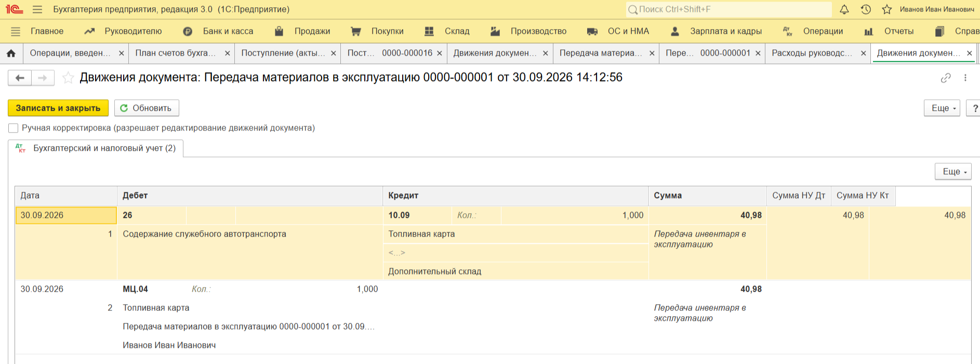980x364 pixels.
Task: Open the Главное section
Action: pyautogui.click(x=47, y=31)
